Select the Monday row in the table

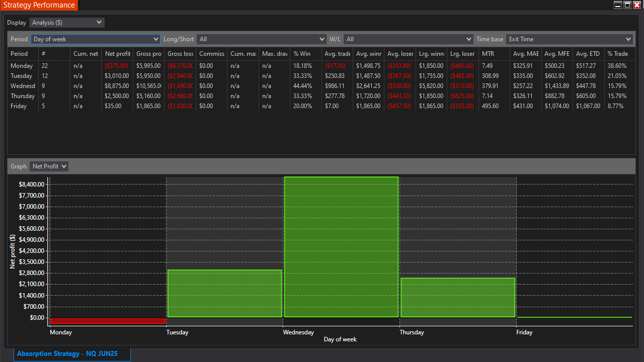click(x=321, y=66)
